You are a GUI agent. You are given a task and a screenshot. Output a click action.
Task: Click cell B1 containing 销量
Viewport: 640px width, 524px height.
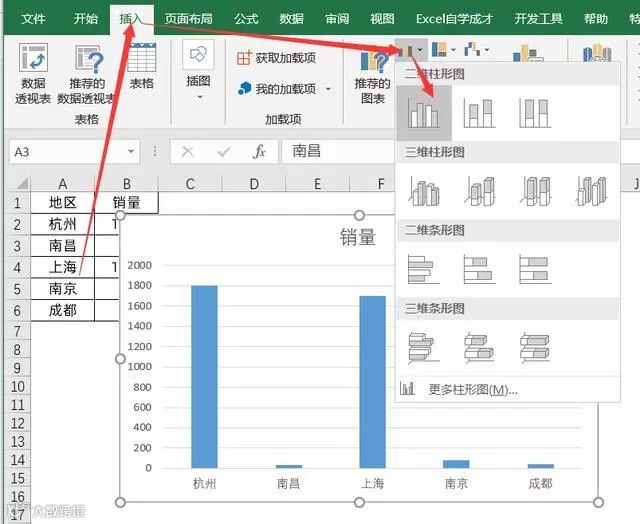pos(127,202)
